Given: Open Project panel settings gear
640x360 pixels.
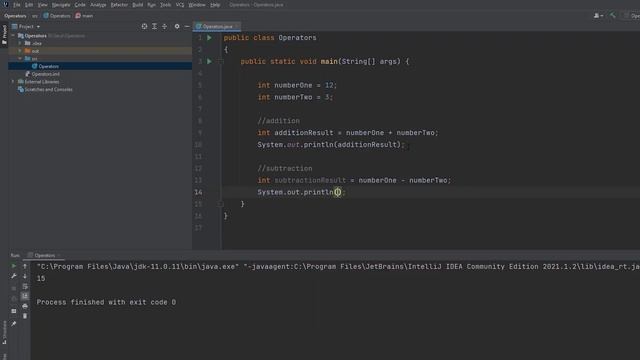Looking at the screenshot, I should pyautogui.click(x=177, y=27).
